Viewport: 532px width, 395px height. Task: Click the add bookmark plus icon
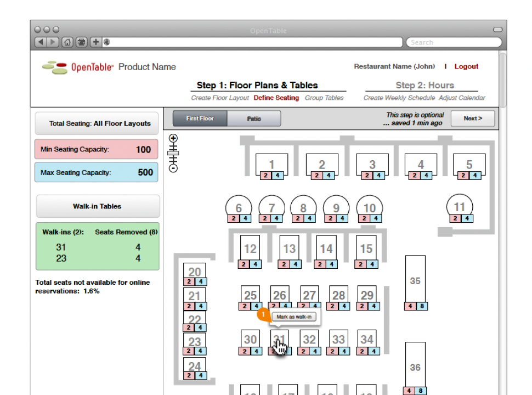[95, 42]
